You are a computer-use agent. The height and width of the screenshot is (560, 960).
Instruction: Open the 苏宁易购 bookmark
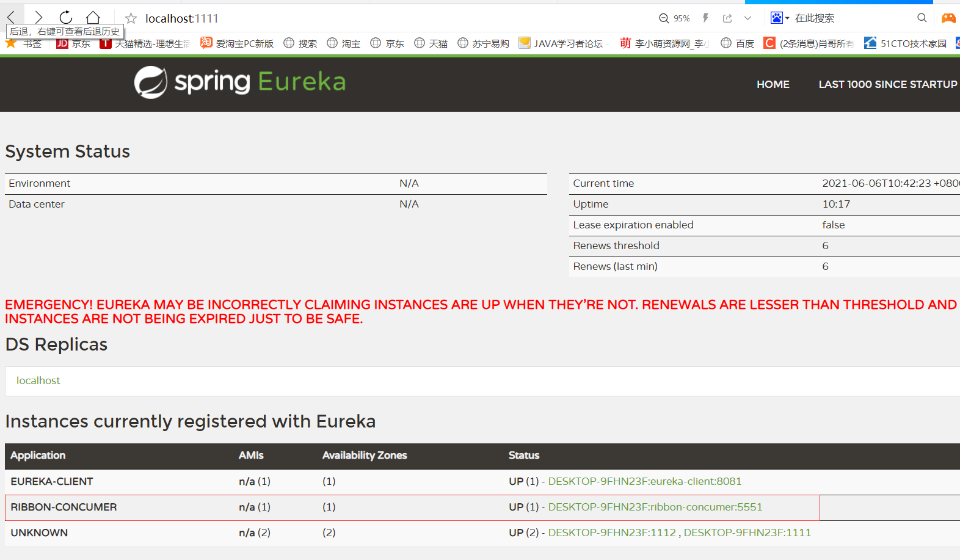click(483, 43)
